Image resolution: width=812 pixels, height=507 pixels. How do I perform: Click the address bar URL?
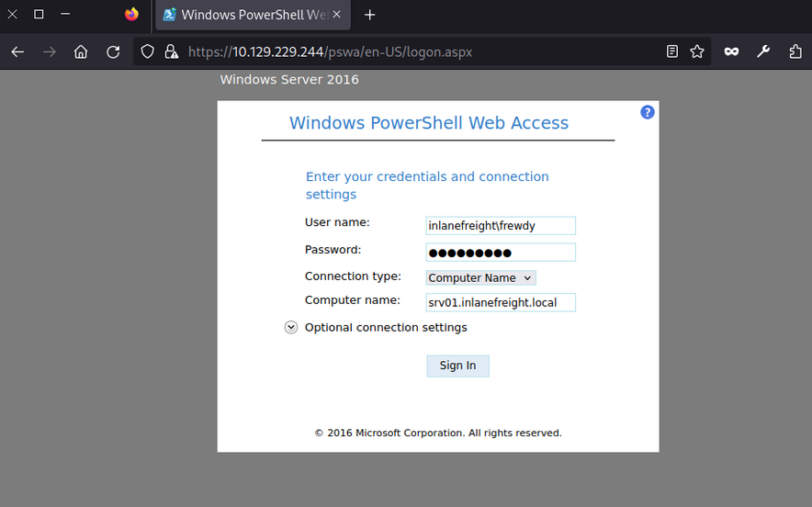331,51
